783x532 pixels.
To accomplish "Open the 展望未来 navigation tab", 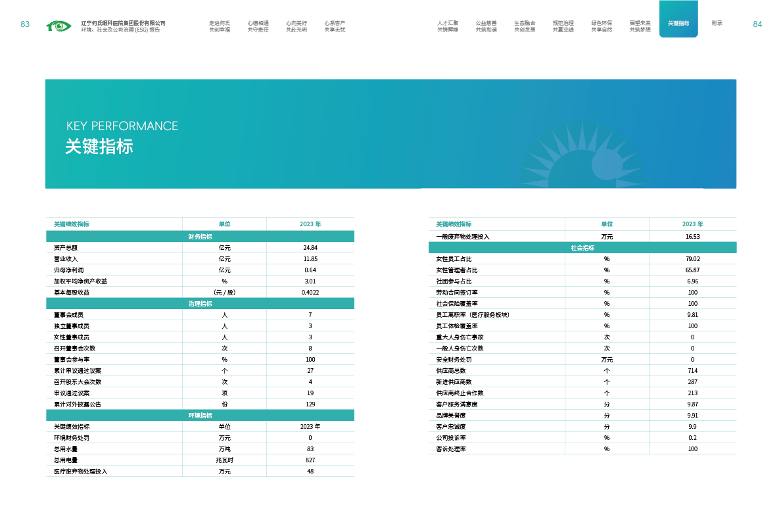I will tap(640, 26).
